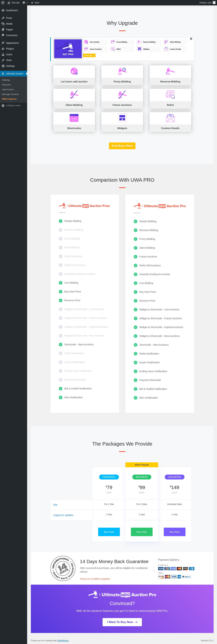This screenshot has width=217, height=644.
Task: Click the Widgets card icon
Action: point(122,118)
